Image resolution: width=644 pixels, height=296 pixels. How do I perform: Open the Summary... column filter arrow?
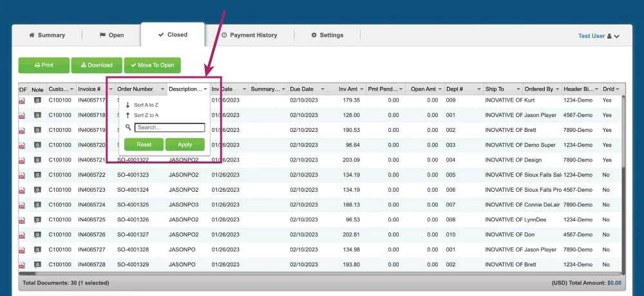click(x=283, y=89)
